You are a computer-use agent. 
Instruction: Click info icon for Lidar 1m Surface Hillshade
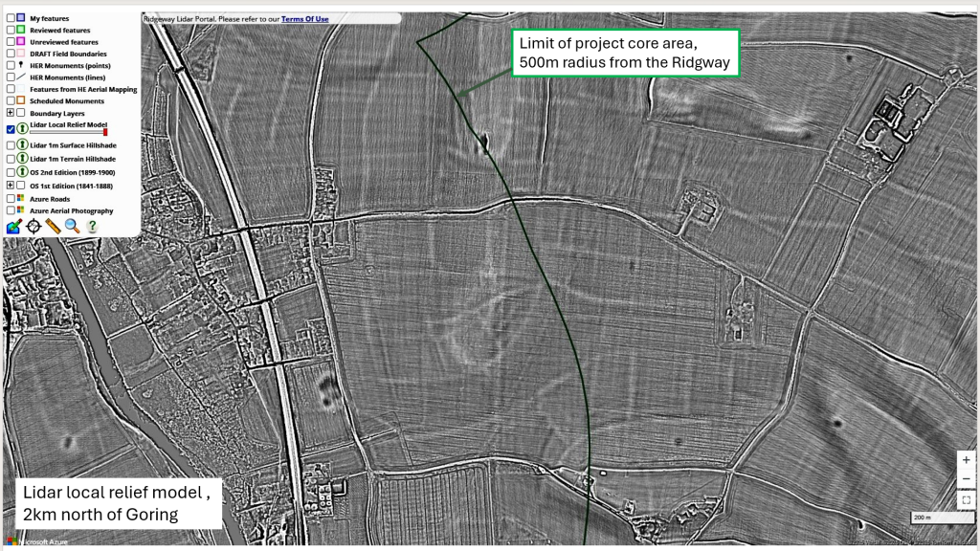tap(22, 145)
